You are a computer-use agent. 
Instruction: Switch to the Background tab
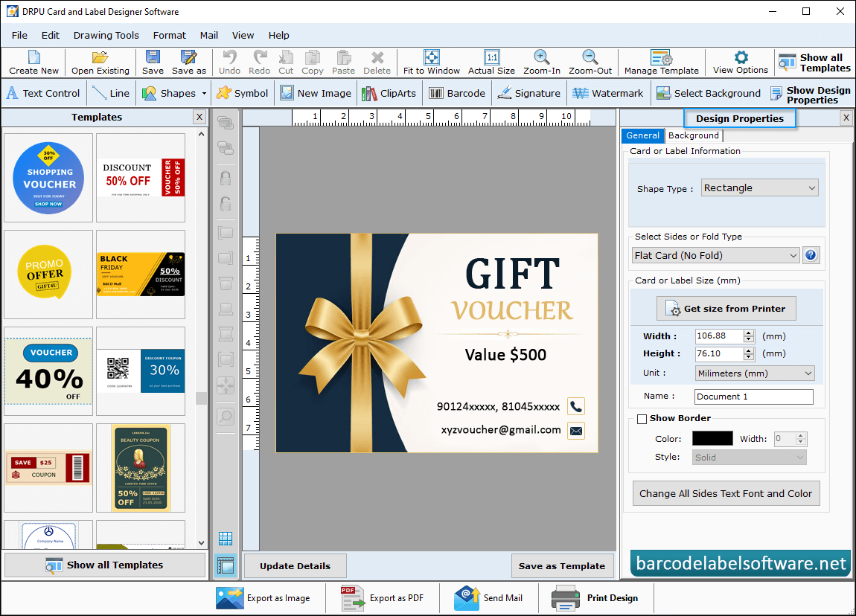click(x=693, y=135)
